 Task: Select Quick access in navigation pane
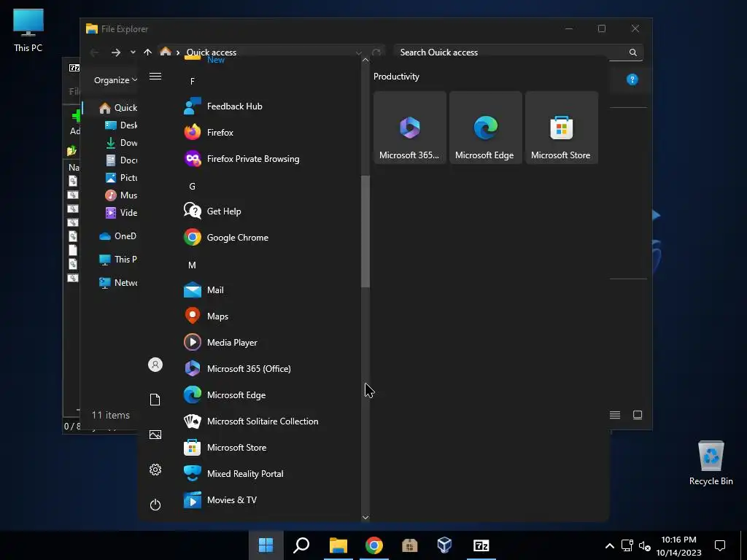(117, 108)
